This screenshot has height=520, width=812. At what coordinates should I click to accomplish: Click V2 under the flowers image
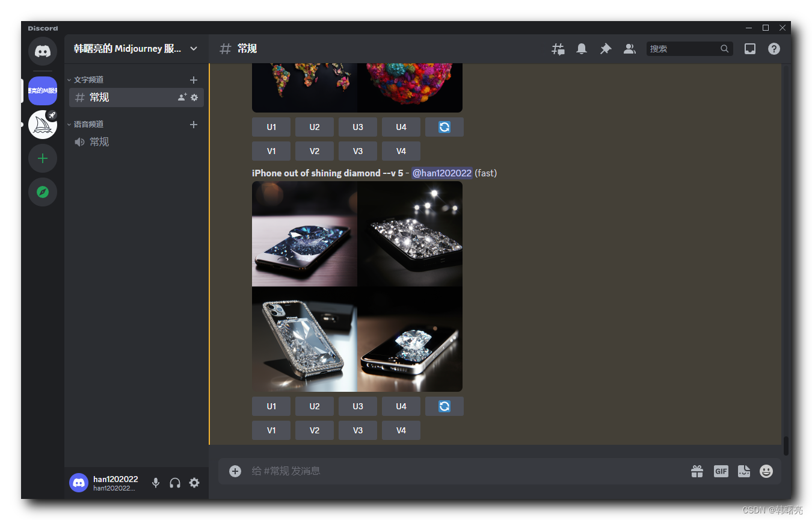(x=315, y=151)
